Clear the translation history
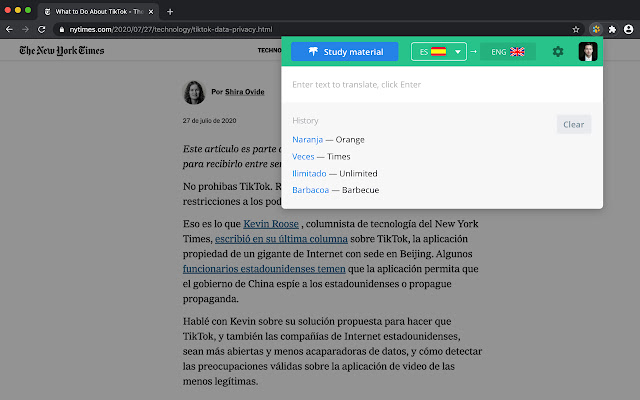The height and width of the screenshot is (400, 640). coord(573,124)
